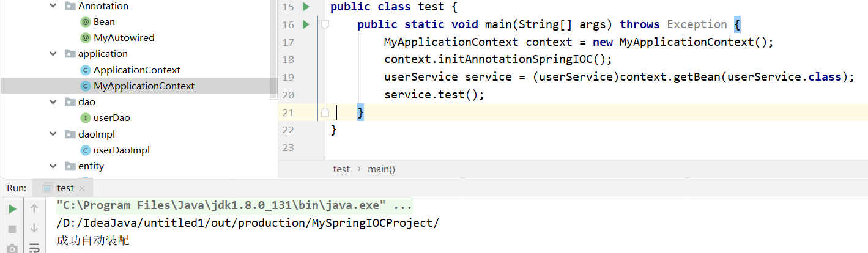Select MyApplicationContext in the project tree
Screen dimensions: 868x253
pos(144,86)
